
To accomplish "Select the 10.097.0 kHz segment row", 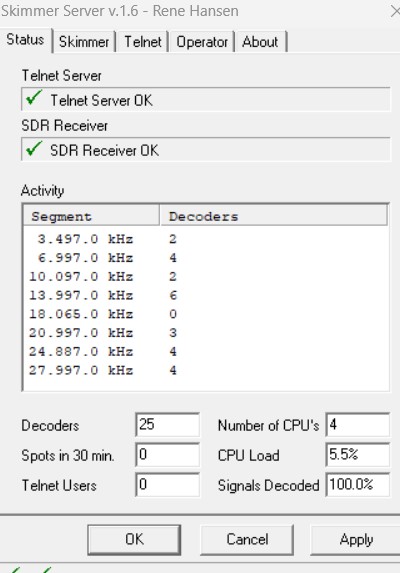I will point(205,277).
